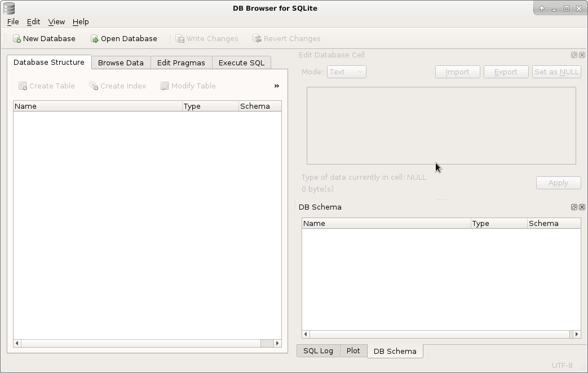Click the Apply button
Image resolution: width=588 pixels, height=373 pixels.
coord(558,183)
